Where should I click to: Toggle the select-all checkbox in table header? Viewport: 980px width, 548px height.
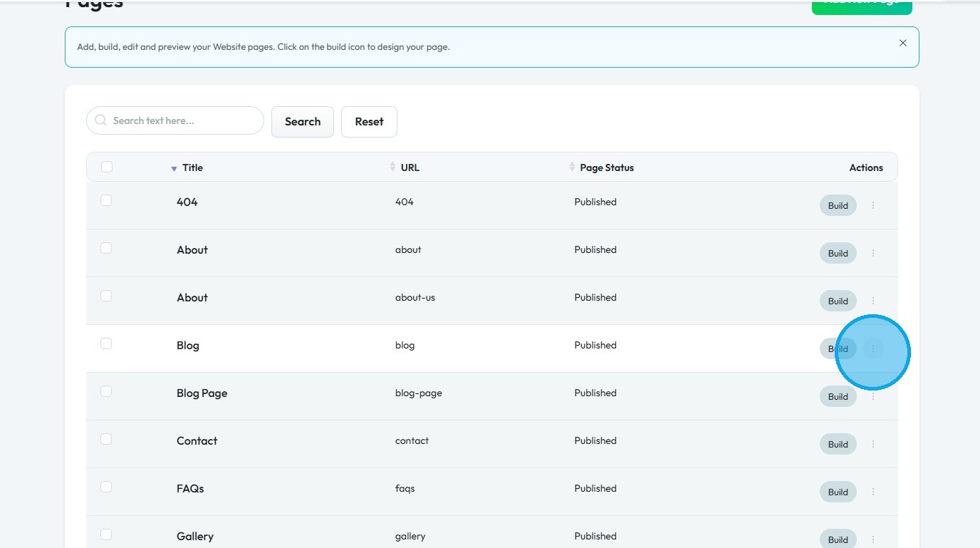pyautogui.click(x=107, y=167)
